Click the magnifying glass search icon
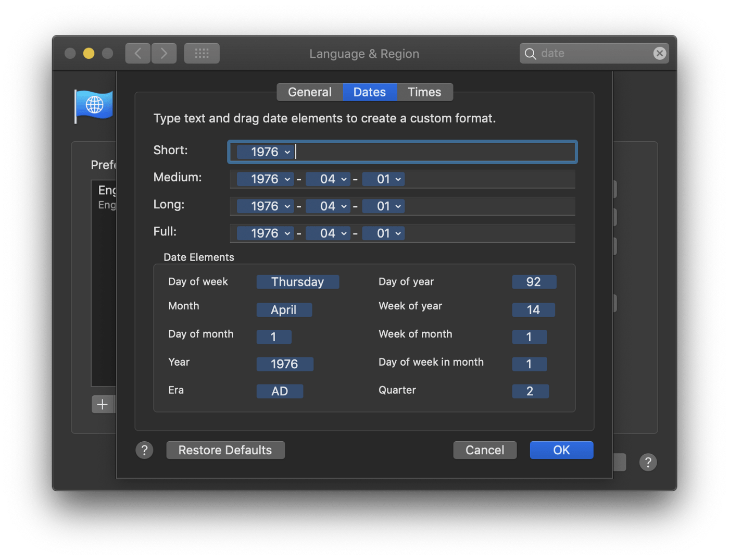This screenshot has width=729, height=560. 530,54
